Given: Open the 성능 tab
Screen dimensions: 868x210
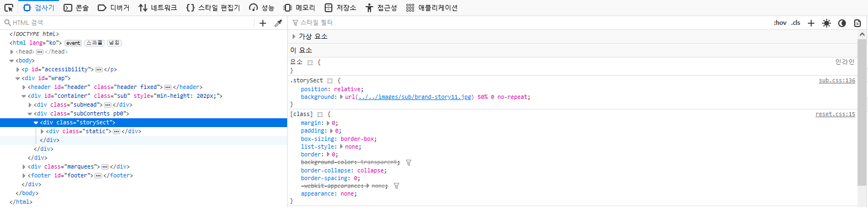Looking at the screenshot, I should tap(262, 8).
